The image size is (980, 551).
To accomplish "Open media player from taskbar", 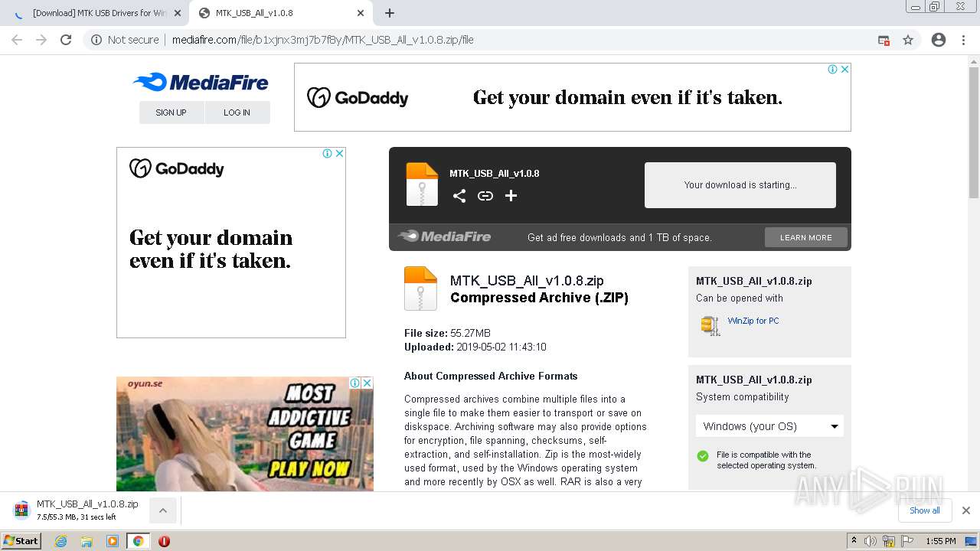I will [113, 541].
